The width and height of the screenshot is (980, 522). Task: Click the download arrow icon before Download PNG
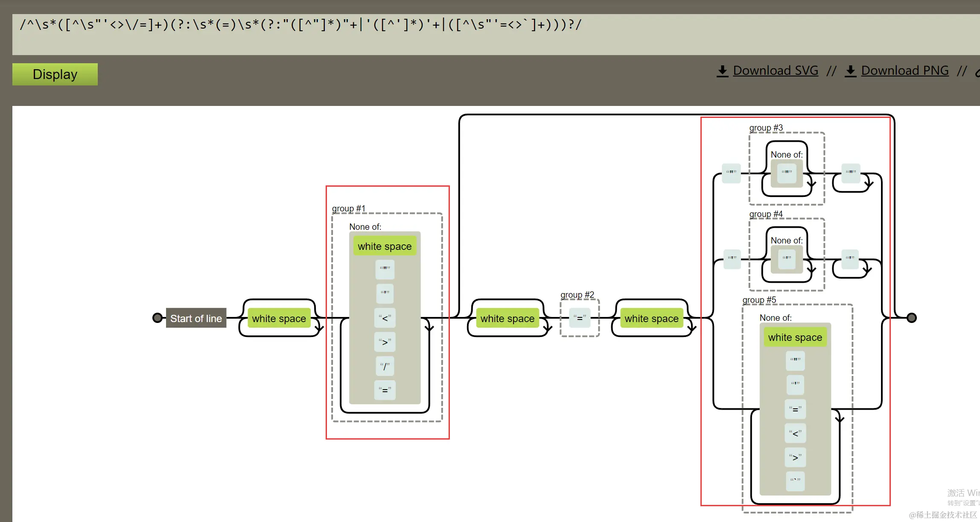pos(850,71)
